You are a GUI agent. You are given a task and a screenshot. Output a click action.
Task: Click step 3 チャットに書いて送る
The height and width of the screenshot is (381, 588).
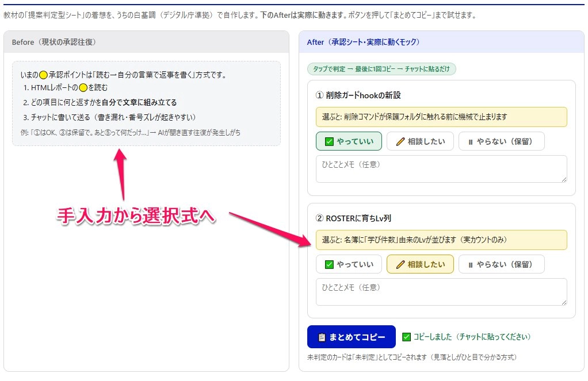coord(109,117)
